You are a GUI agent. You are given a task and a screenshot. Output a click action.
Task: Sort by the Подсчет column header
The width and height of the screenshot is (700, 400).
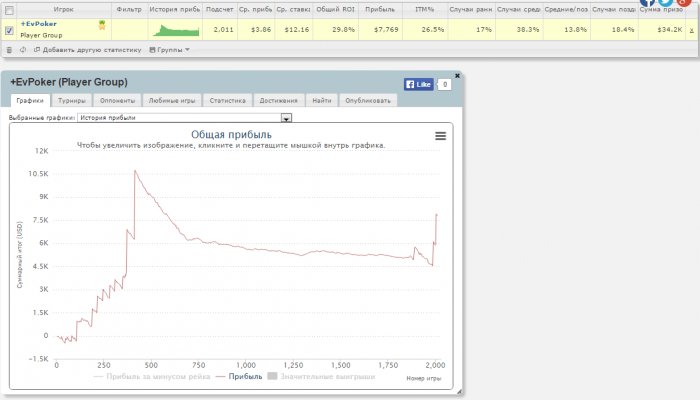pyautogui.click(x=220, y=9)
